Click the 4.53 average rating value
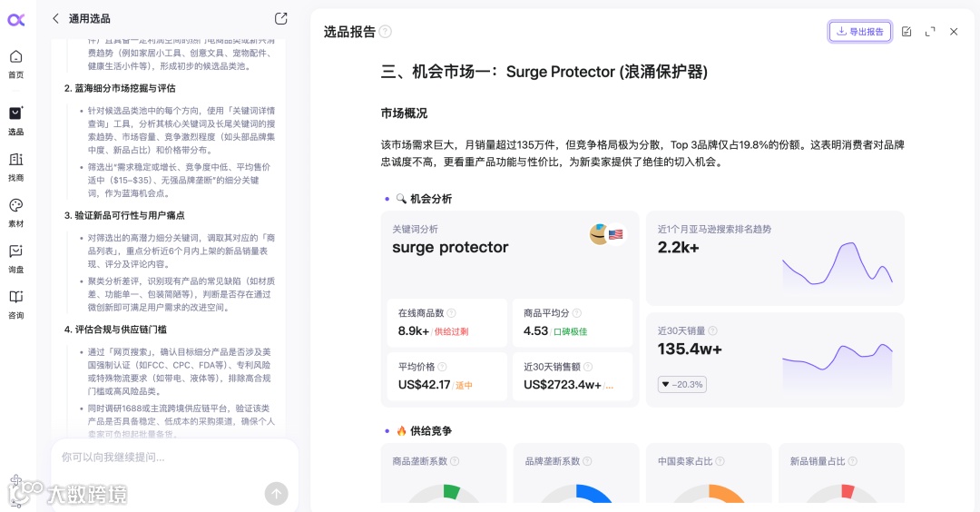This screenshot has width=980, height=512. (x=535, y=331)
